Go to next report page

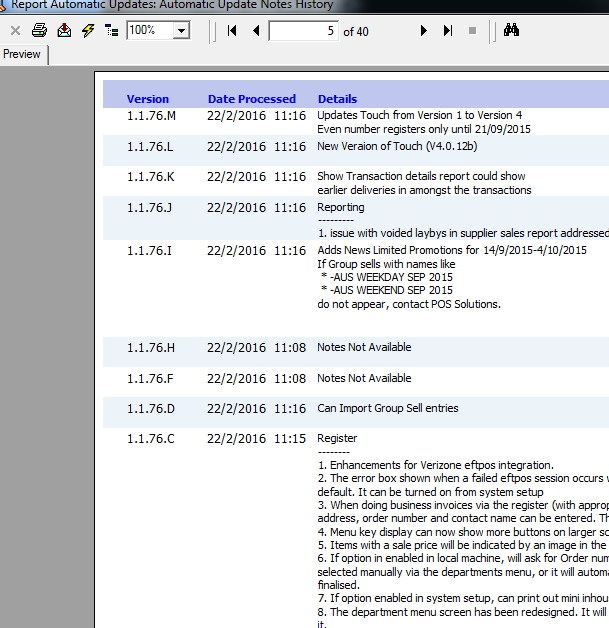click(423, 30)
